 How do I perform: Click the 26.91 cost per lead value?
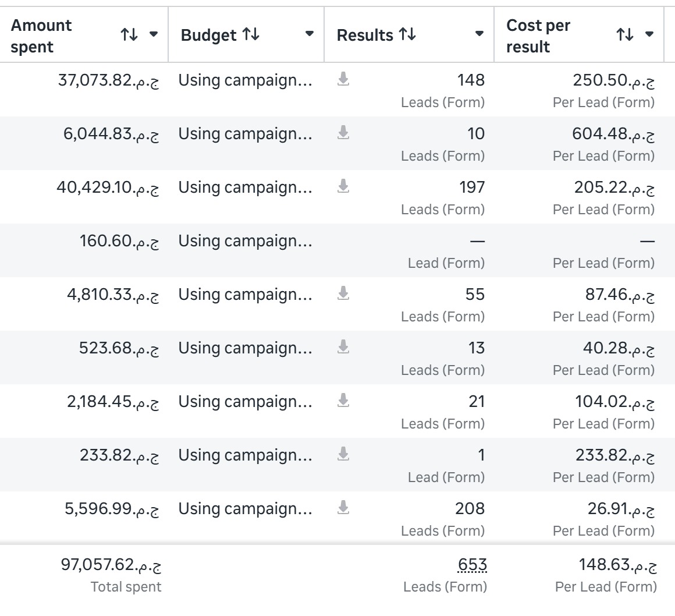point(621,508)
